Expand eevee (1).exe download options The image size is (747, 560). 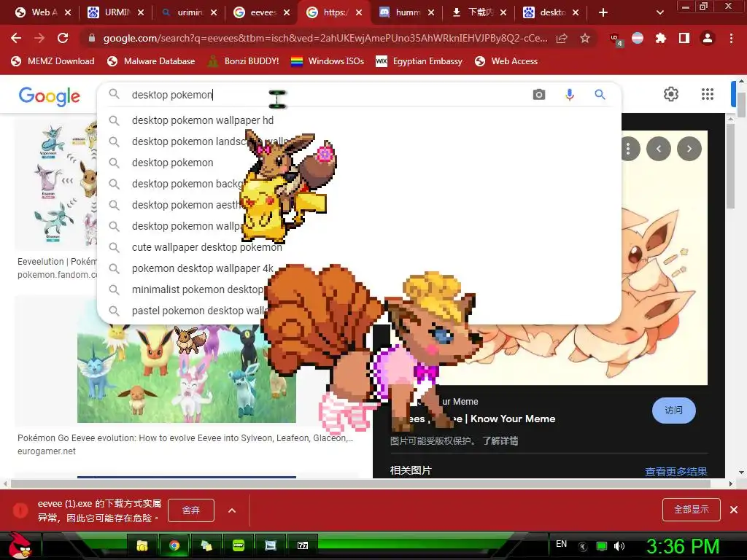pyautogui.click(x=232, y=510)
